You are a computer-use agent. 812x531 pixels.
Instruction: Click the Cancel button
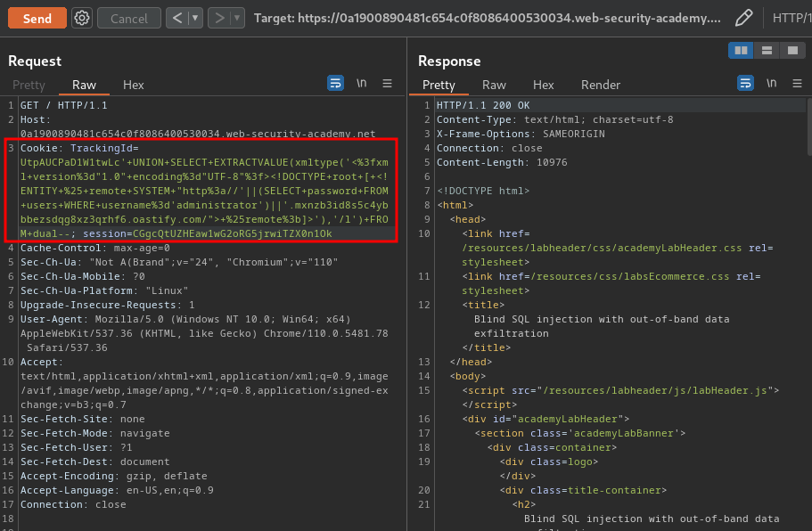[129, 18]
